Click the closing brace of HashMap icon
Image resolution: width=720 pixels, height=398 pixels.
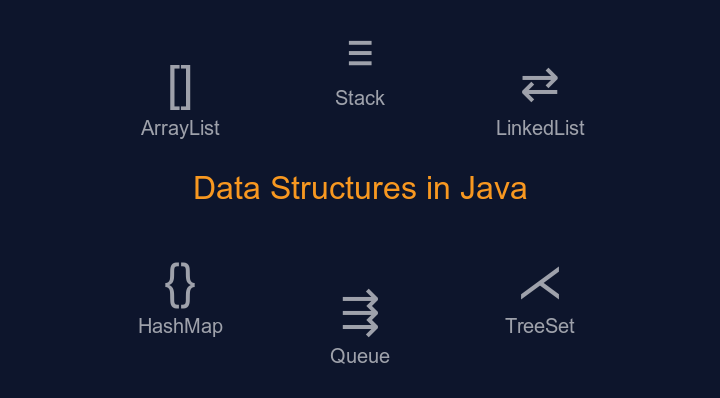click(188, 285)
